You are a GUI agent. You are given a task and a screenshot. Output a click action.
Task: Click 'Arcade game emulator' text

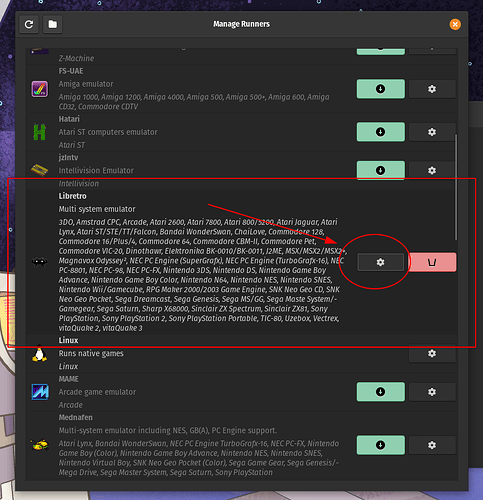(x=97, y=392)
